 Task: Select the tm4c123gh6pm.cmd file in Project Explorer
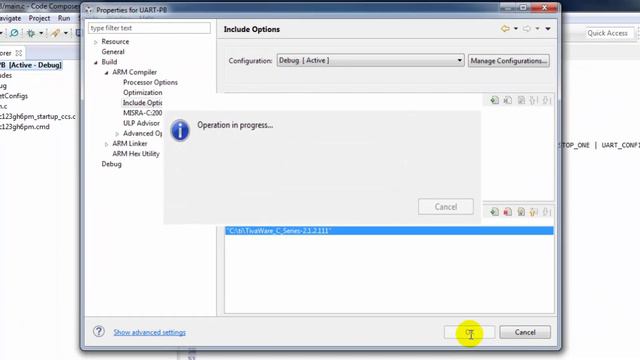24,127
